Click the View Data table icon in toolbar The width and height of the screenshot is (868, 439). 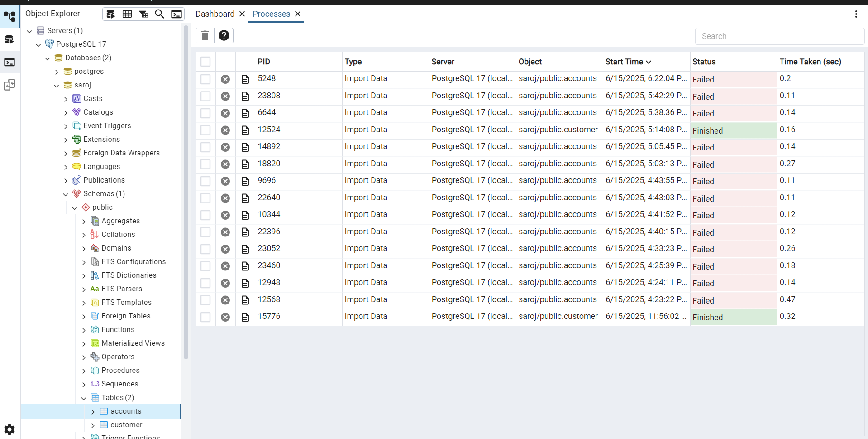[127, 14]
